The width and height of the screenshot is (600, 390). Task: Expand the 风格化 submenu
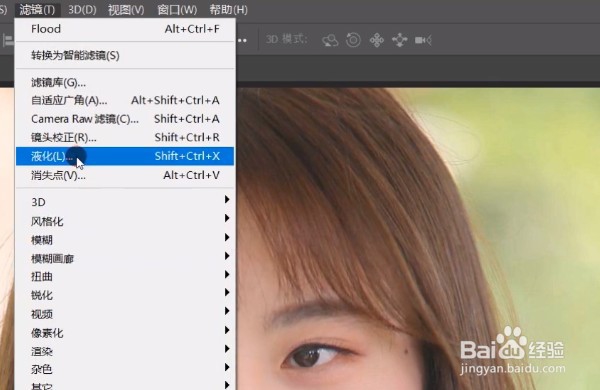(125, 221)
